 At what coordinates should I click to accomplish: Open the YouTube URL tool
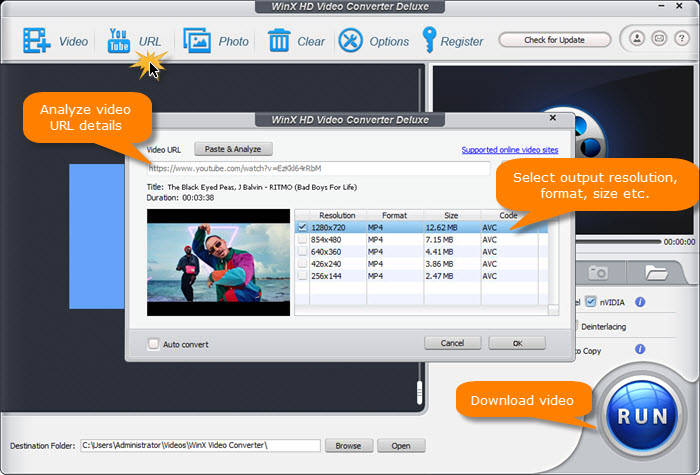119,41
